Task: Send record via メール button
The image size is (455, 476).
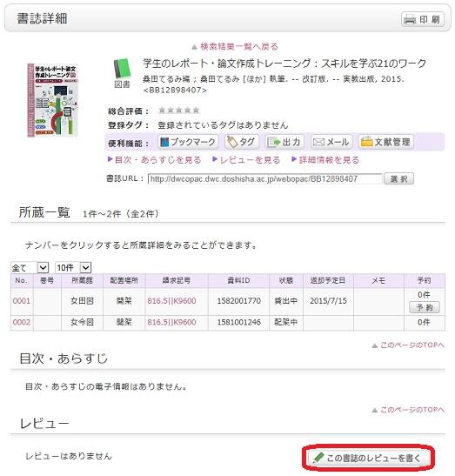Action: pyautogui.click(x=331, y=142)
